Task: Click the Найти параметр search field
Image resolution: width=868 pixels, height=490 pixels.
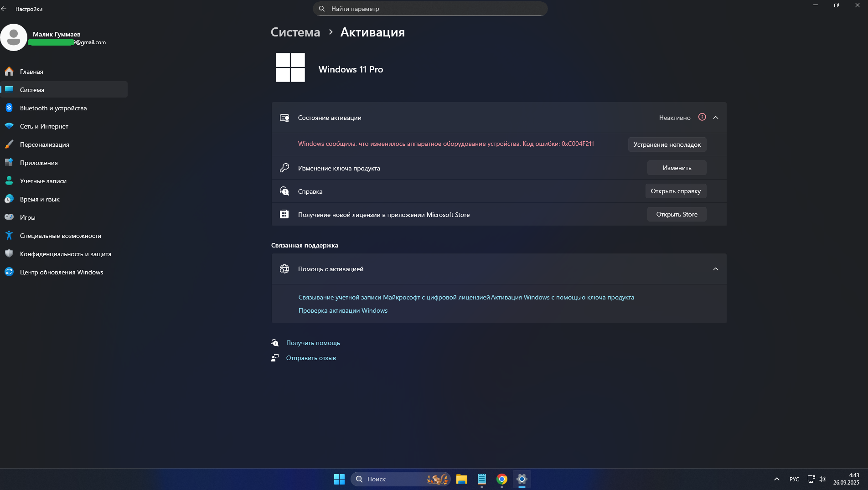Action: [x=430, y=9]
